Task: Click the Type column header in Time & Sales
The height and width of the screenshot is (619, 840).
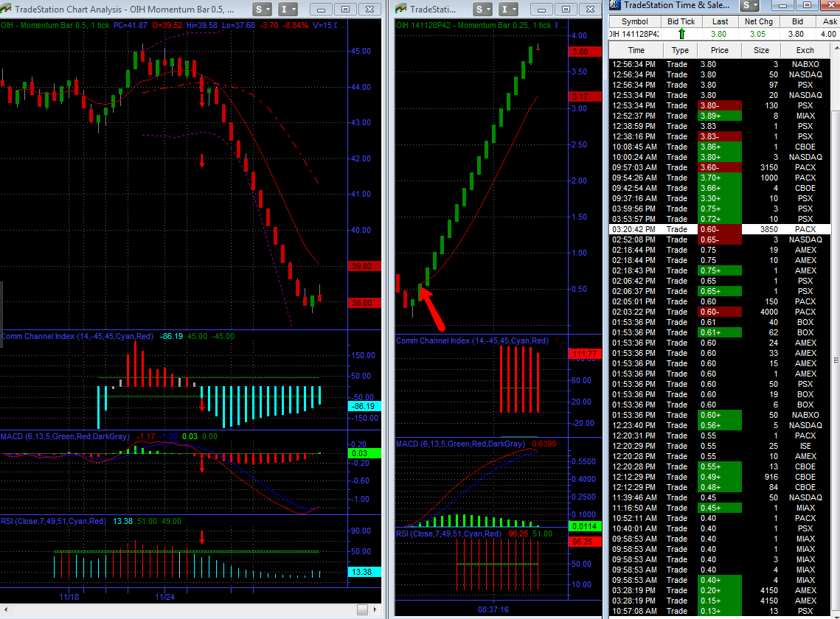Action: pos(681,50)
